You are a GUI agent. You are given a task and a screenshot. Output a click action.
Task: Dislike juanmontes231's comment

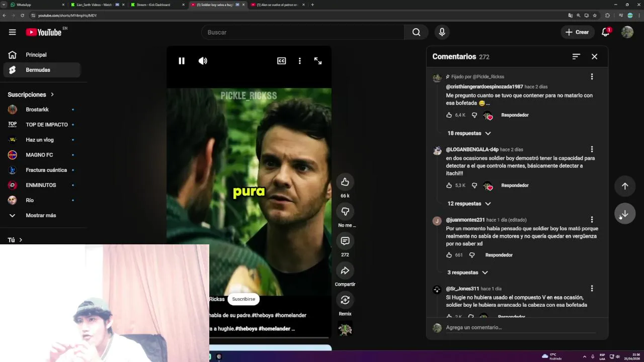pyautogui.click(x=471, y=255)
